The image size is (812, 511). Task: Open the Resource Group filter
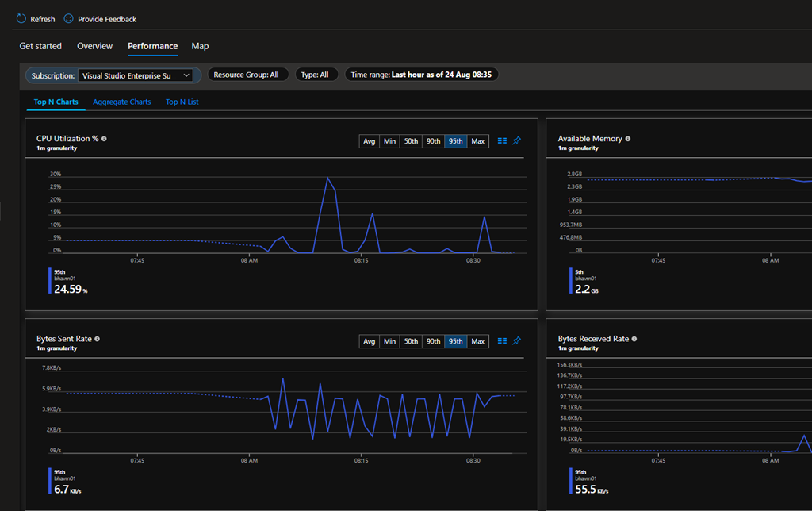248,75
